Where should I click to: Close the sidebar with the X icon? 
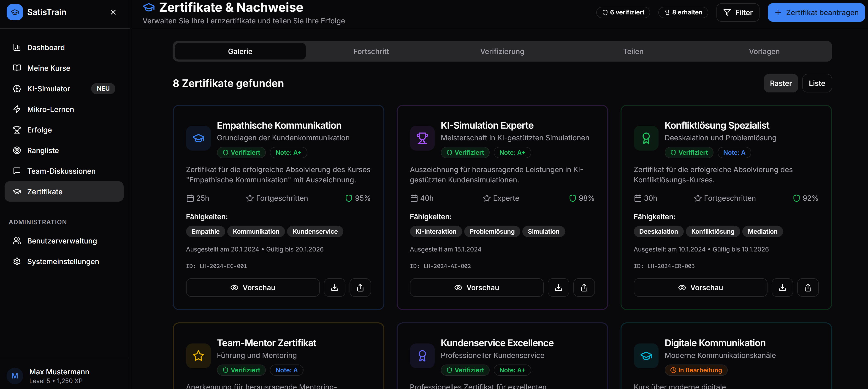tap(113, 12)
